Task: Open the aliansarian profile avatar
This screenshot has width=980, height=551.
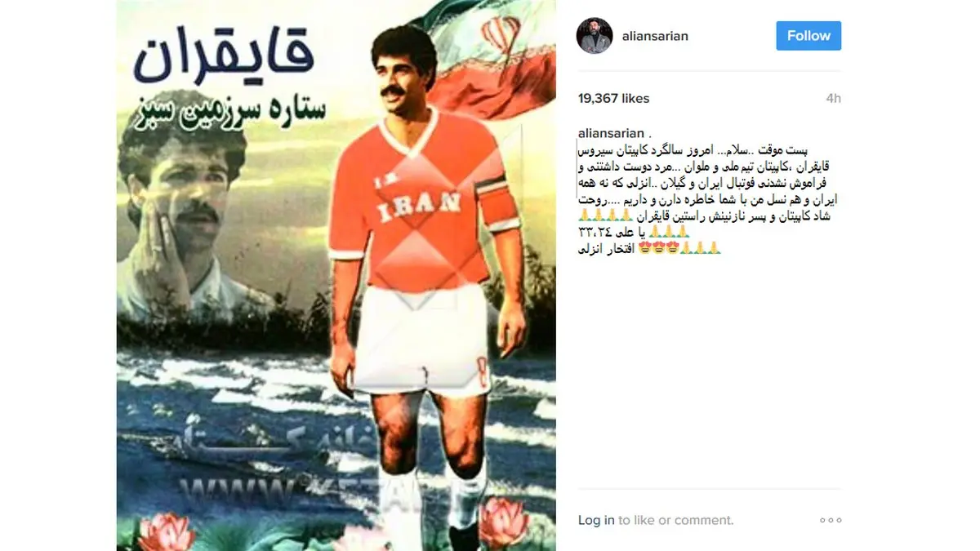Action: 595,36
